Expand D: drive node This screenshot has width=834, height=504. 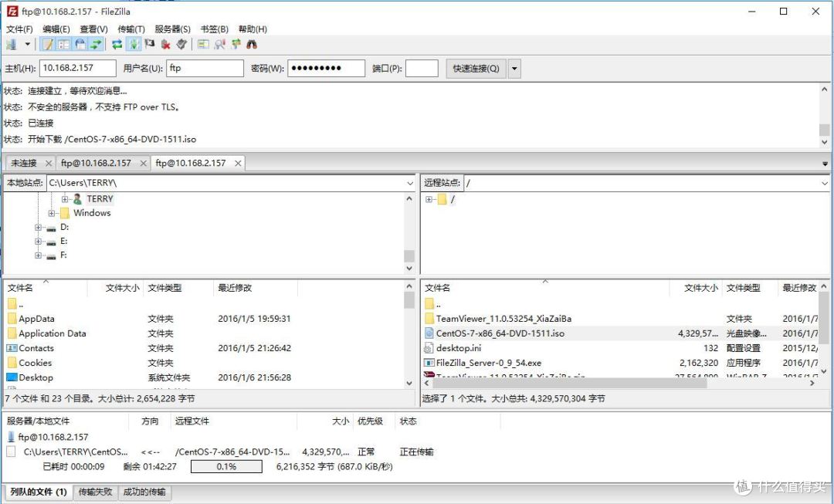click(x=39, y=227)
